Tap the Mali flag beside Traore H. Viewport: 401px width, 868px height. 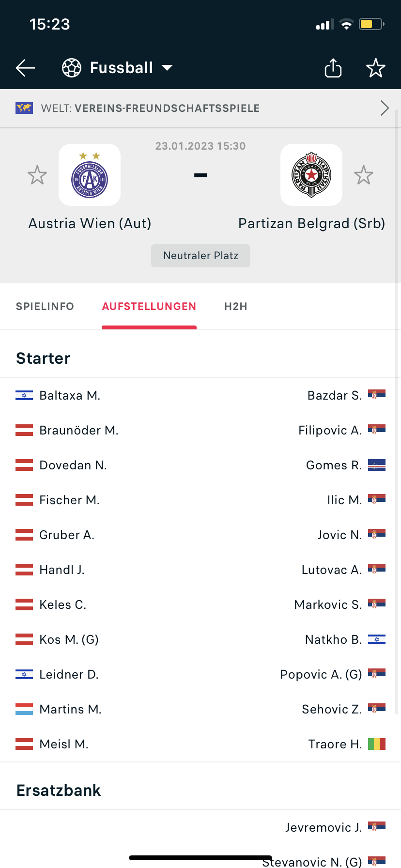[377, 744]
